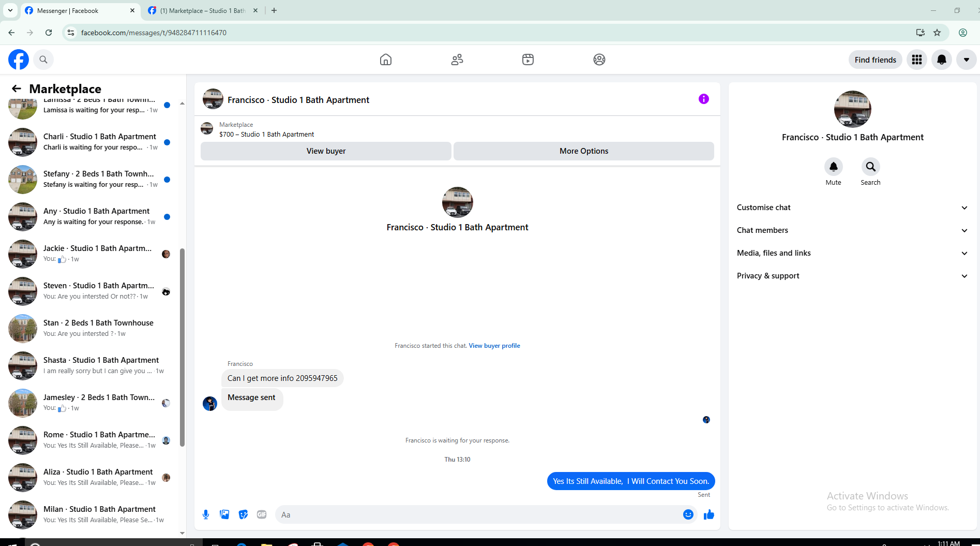Image resolution: width=980 pixels, height=546 pixels.
Task: Send a thumbs-up like
Action: click(709, 514)
